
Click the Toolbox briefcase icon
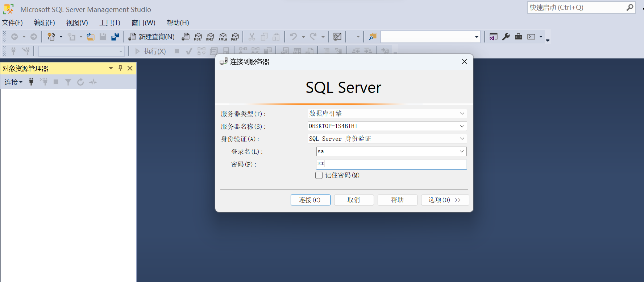click(519, 37)
